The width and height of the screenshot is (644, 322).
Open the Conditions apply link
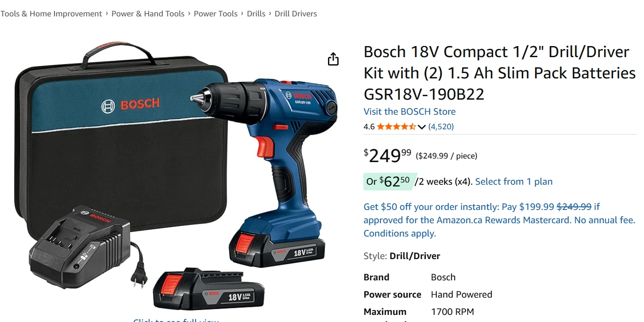tap(400, 233)
